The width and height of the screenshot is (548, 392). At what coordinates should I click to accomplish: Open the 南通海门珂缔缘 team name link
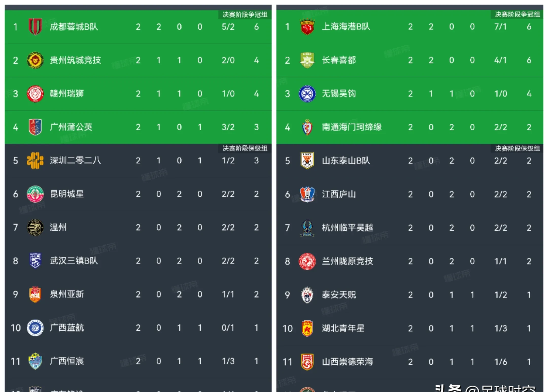[351, 127]
